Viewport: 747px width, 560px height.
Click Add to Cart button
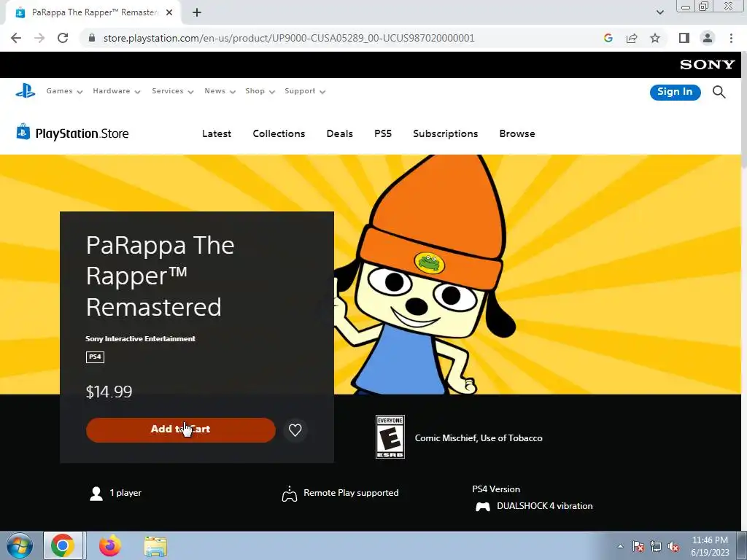181,430
